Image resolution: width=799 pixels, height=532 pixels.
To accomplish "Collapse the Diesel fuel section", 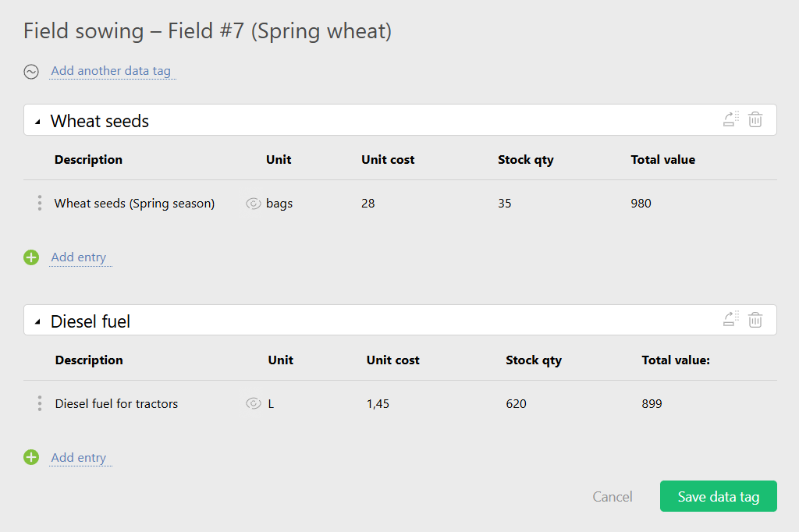I will pos(37,321).
